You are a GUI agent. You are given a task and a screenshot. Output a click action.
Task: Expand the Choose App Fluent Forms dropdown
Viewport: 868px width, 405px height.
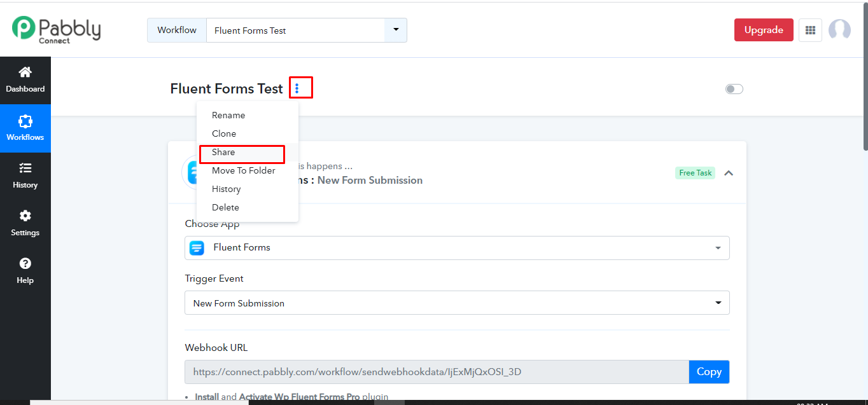tap(457, 248)
